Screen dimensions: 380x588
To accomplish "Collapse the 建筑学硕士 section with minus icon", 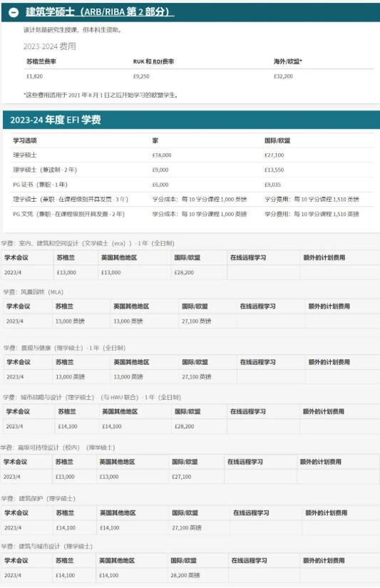I will (14, 12).
